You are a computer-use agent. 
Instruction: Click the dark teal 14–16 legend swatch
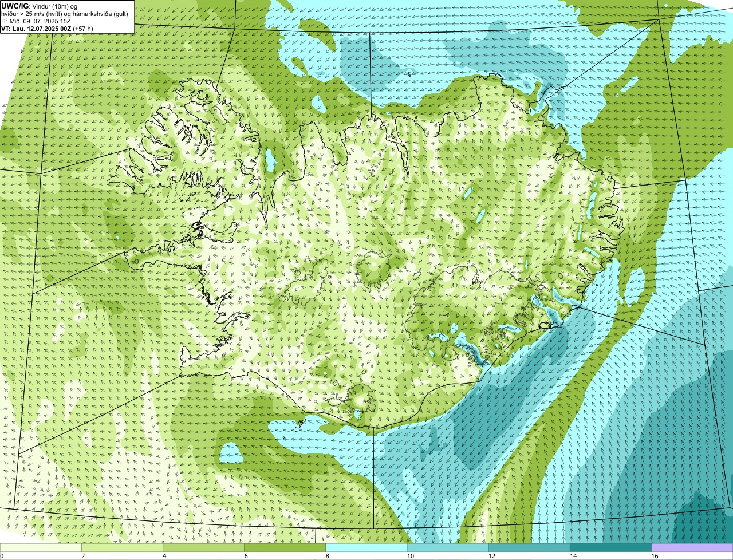click(611, 548)
